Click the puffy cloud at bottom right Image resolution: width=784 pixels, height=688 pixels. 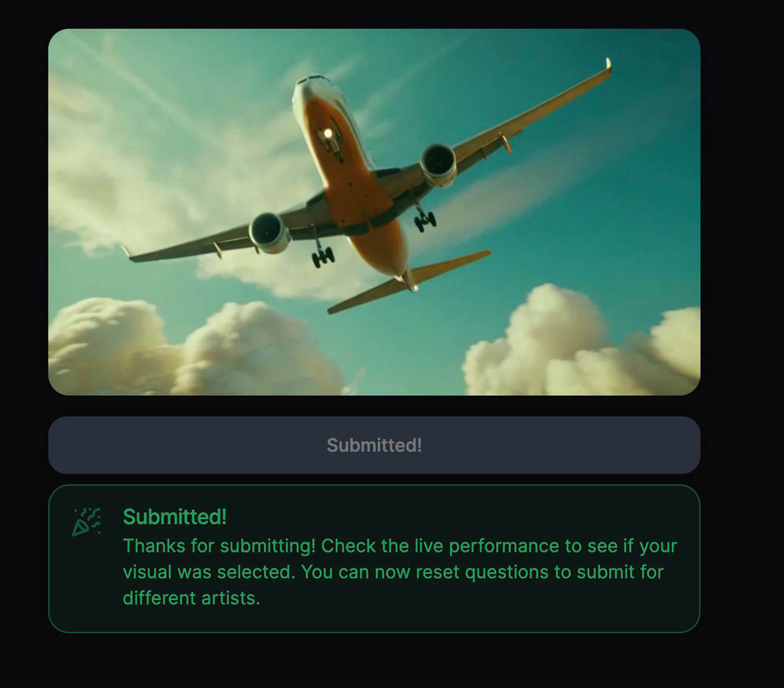click(580, 345)
